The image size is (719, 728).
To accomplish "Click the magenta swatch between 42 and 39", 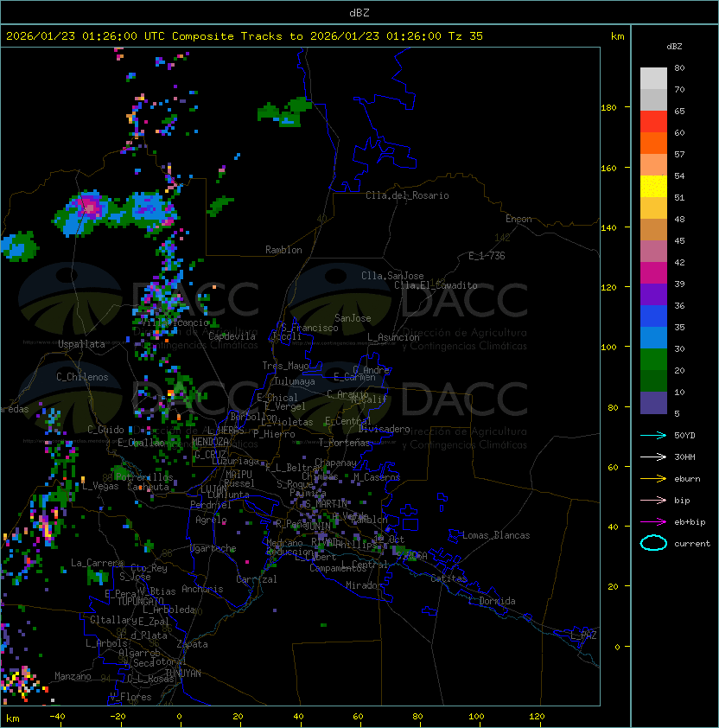I will tap(653, 272).
